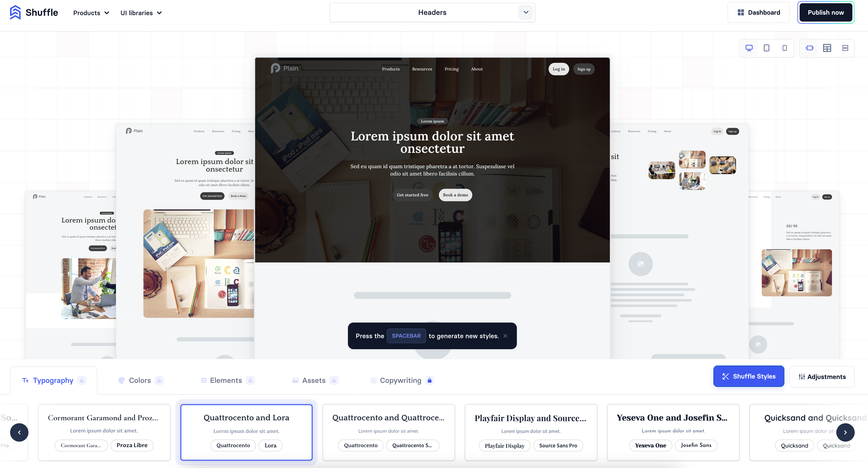Select the Colors tab
The image size is (868, 468).
pyautogui.click(x=140, y=380)
